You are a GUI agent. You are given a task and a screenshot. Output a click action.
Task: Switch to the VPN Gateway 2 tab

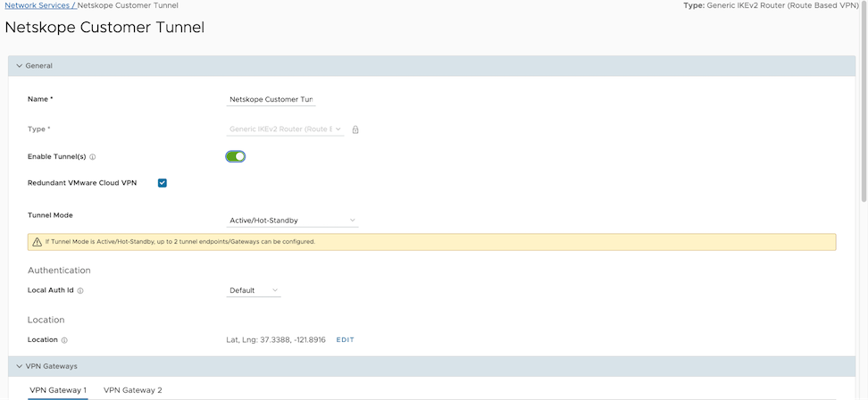coord(133,390)
